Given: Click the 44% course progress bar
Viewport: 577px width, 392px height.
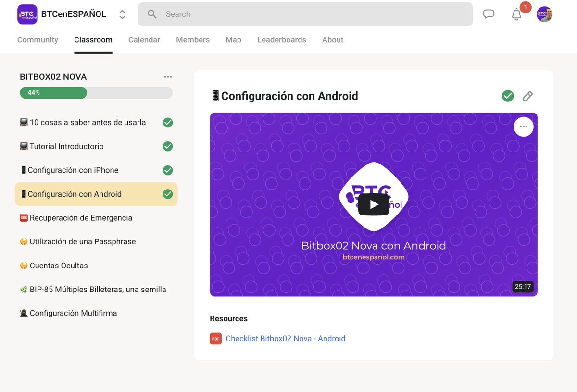Looking at the screenshot, I should [x=96, y=93].
